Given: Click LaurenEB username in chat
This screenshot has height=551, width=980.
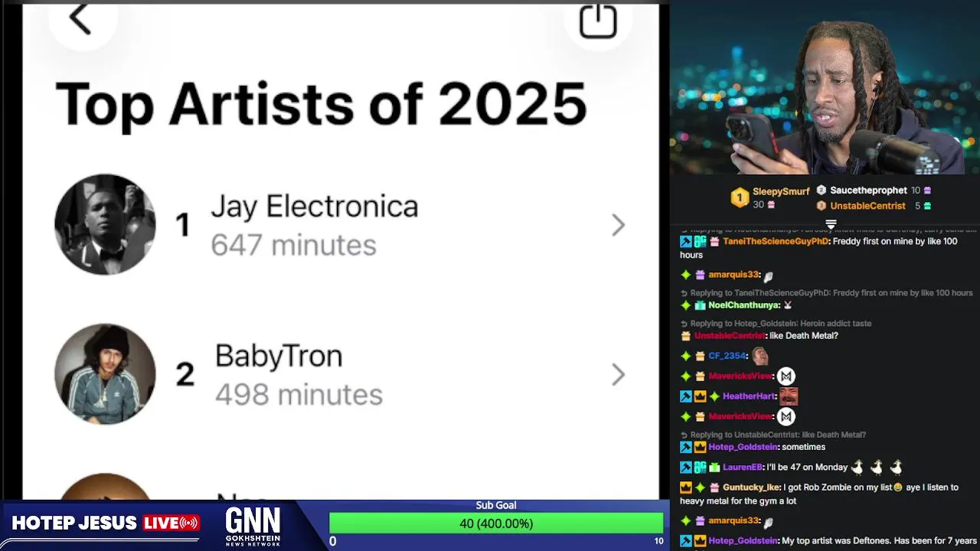Looking at the screenshot, I should click(743, 467).
